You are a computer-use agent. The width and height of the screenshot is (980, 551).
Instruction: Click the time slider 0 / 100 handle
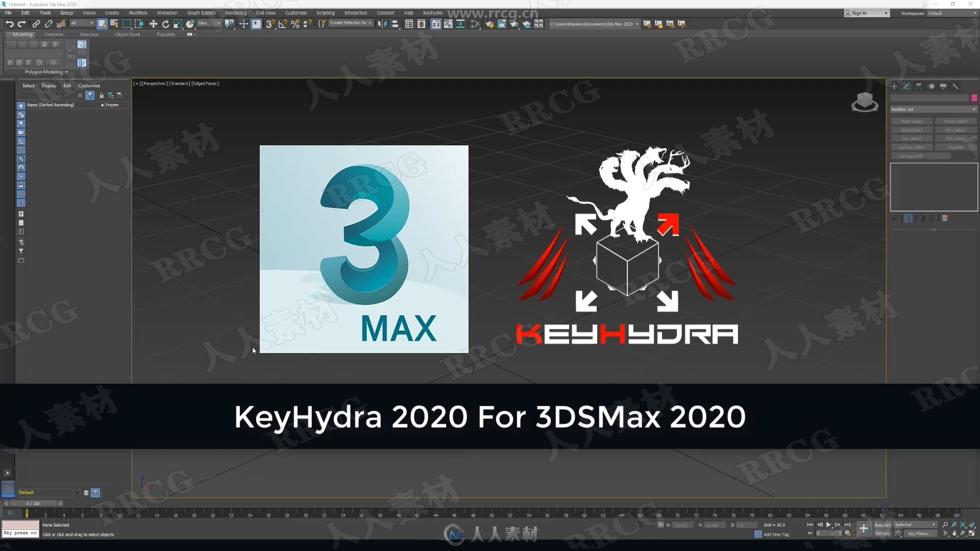click(33, 504)
